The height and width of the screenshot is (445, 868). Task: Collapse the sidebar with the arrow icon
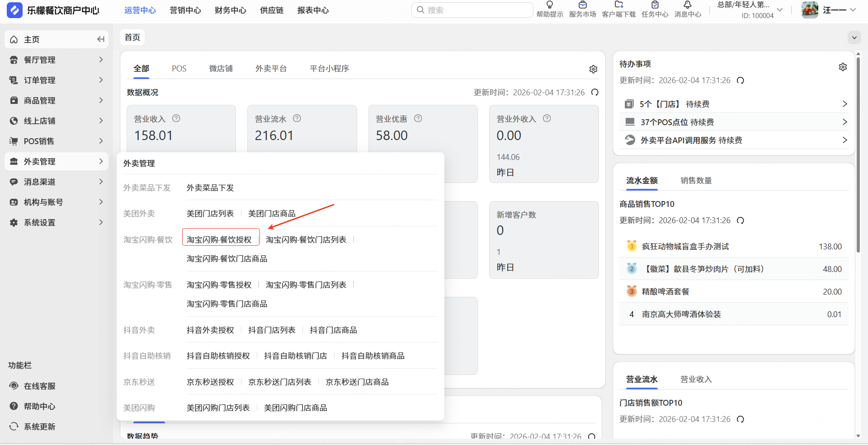101,39
